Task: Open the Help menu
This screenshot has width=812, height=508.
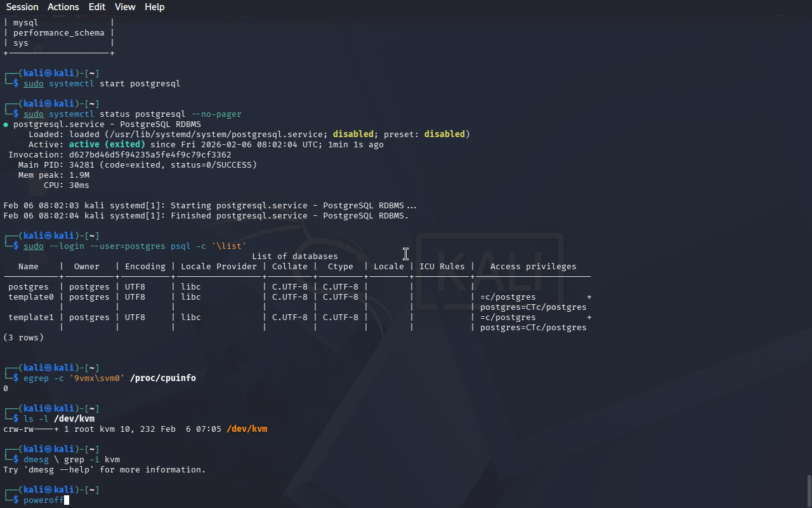Action: 154,7
